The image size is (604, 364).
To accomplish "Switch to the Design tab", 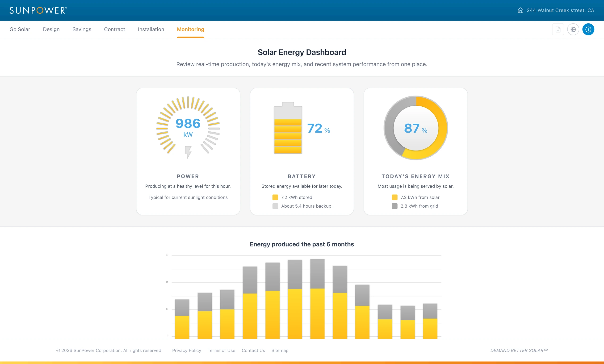I will [51, 29].
